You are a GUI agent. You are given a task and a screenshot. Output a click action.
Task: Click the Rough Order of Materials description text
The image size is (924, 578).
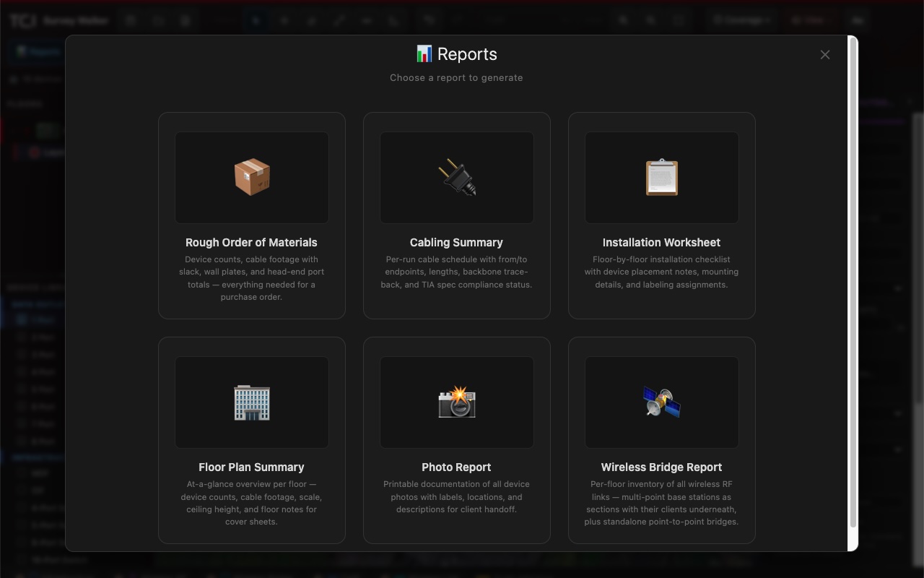pyautogui.click(x=252, y=278)
